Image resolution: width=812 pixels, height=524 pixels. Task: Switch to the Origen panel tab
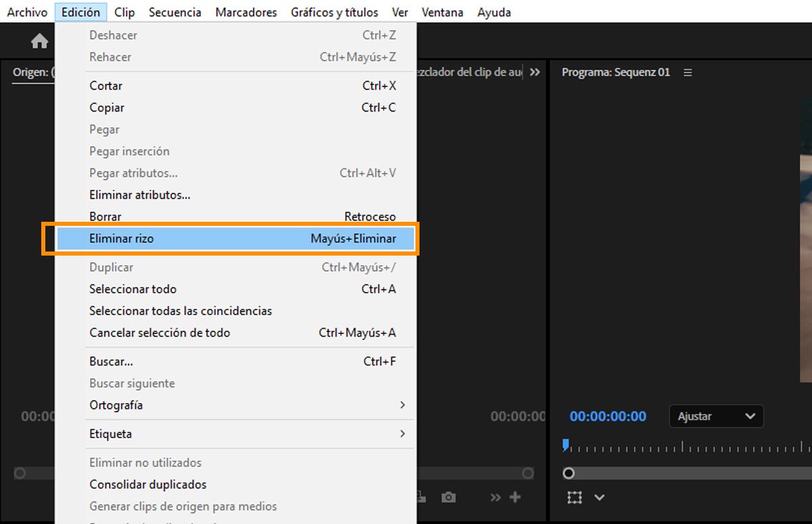pyautogui.click(x=33, y=72)
